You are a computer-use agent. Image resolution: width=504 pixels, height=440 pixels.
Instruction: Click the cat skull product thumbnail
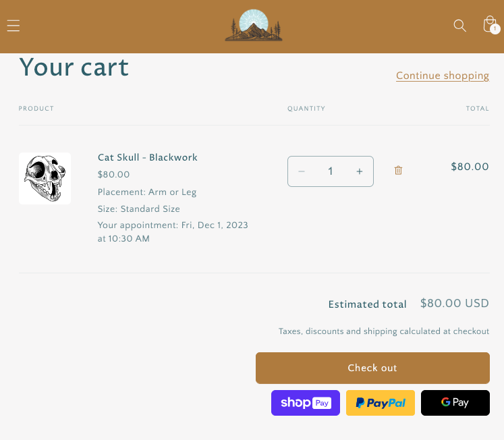point(45,178)
